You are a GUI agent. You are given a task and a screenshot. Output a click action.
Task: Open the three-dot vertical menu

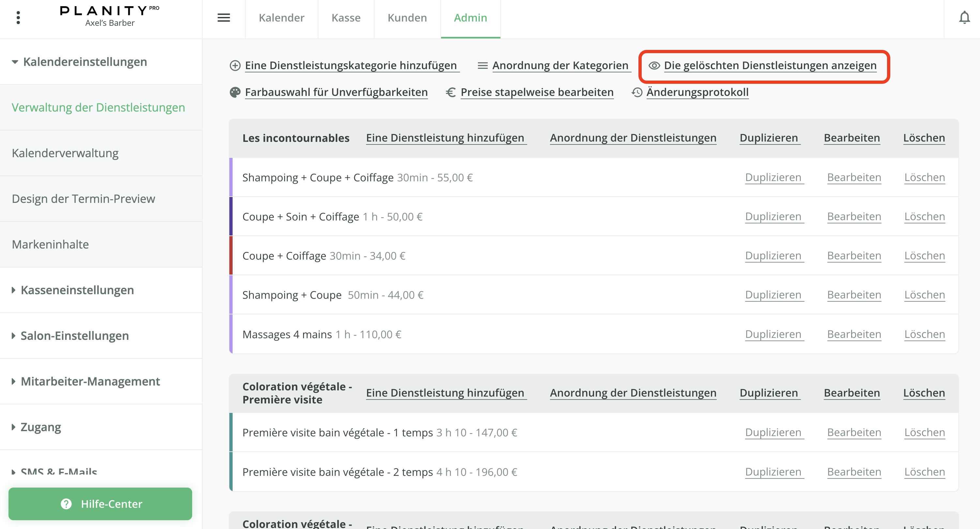pyautogui.click(x=18, y=18)
